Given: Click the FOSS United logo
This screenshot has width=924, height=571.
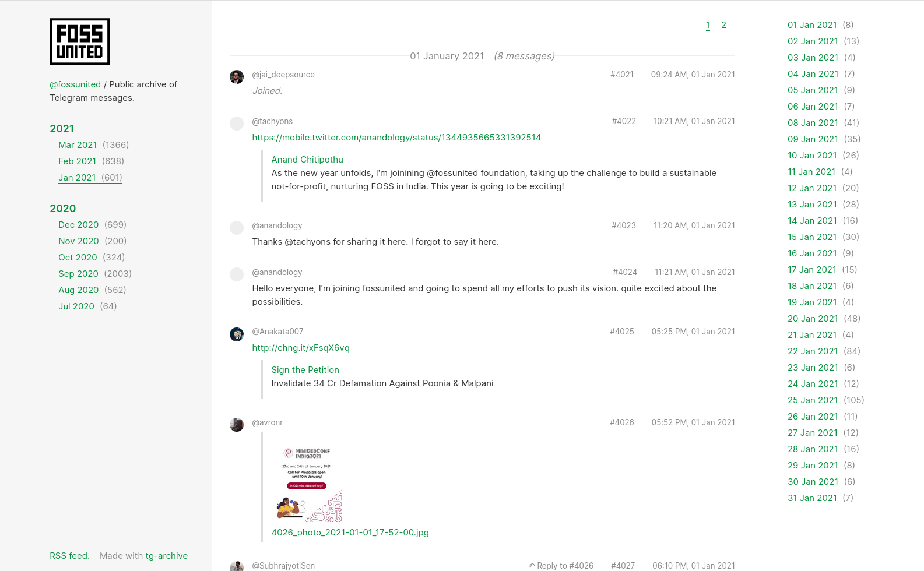Looking at the screenshot, I should (80, 41).
